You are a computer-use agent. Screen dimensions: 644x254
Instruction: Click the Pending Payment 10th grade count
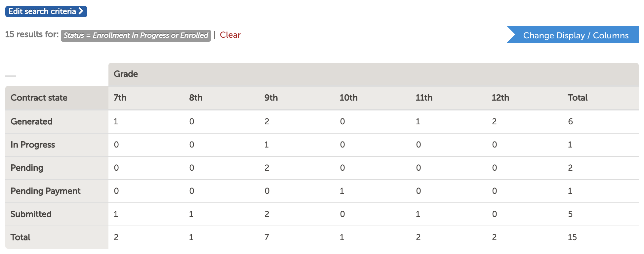coord(342,191)
